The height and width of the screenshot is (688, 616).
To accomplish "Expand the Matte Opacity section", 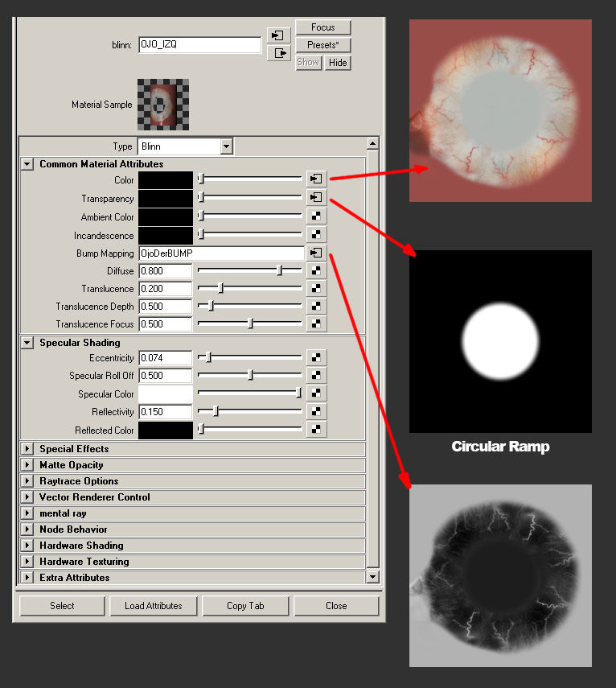I will (27, 465).
